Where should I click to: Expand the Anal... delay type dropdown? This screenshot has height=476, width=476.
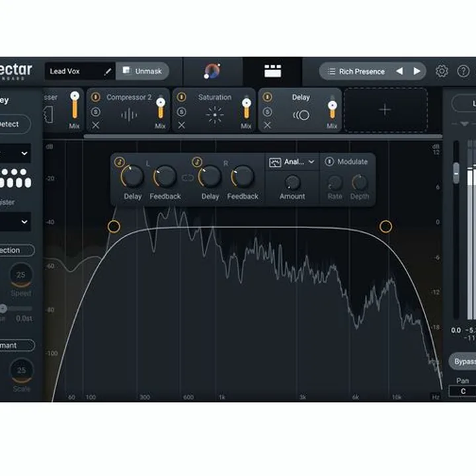292,162
